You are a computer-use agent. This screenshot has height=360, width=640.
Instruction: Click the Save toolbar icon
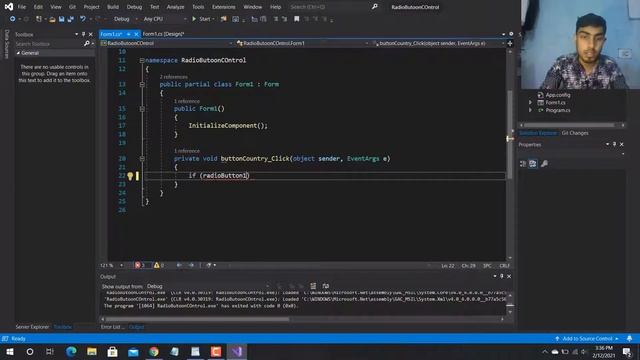click(x=61, y=19)
